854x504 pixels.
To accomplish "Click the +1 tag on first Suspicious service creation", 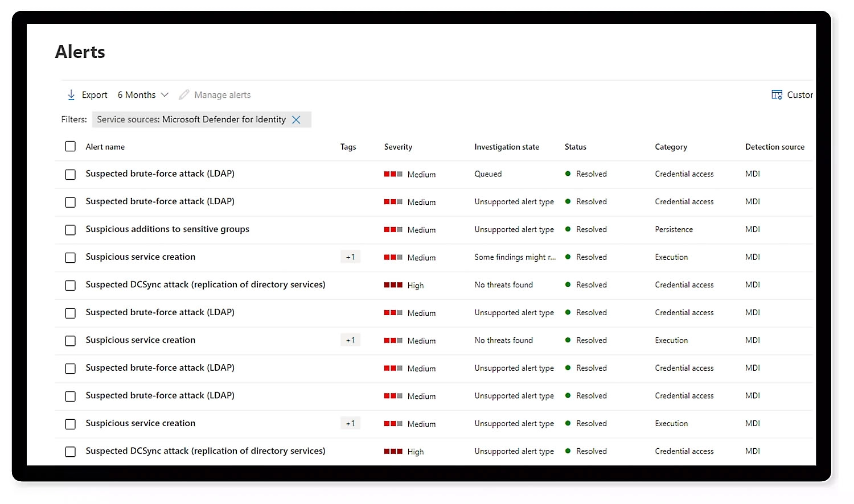I will coord(350,257).
